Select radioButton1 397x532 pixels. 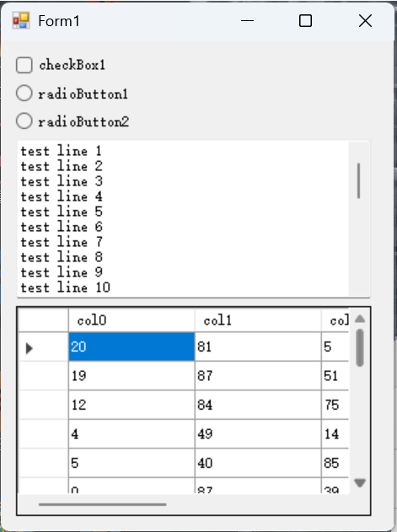click(24, 93)
